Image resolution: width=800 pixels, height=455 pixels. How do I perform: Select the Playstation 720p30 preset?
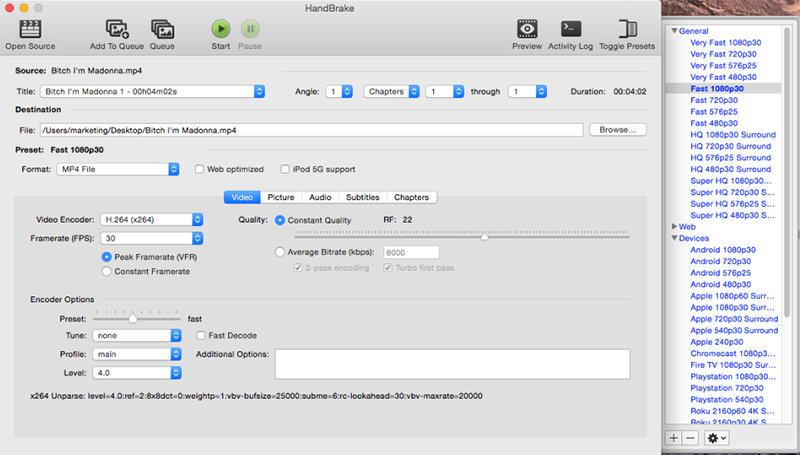coord(727,388)
